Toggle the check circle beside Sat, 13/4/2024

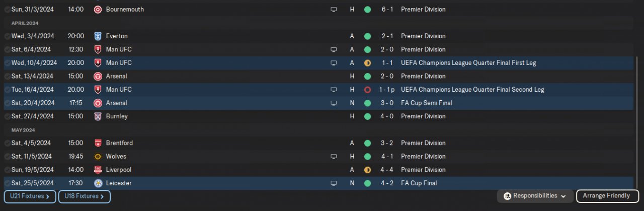click(7, 77)
